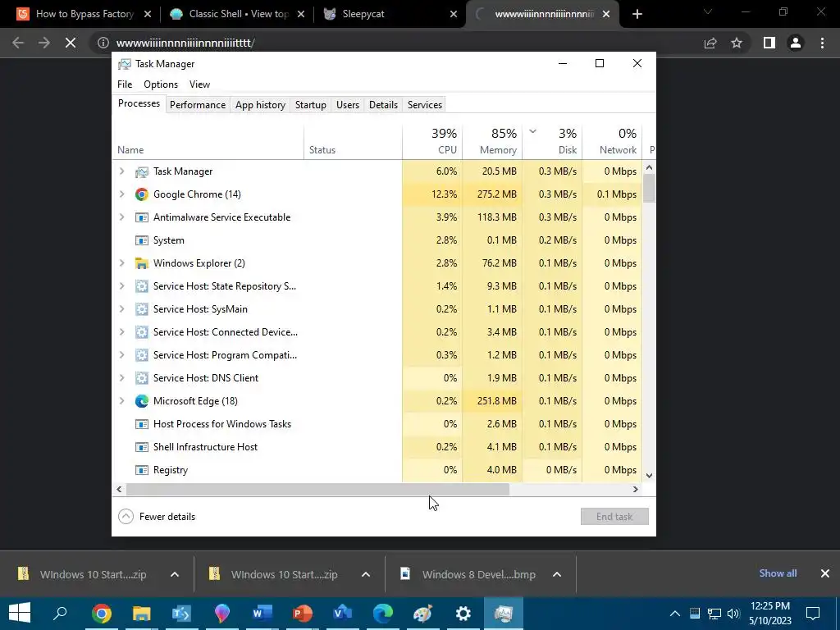Click the End task button
This screenshot has height=630, width=840.
pyautogui.click(x=614, y=517)
